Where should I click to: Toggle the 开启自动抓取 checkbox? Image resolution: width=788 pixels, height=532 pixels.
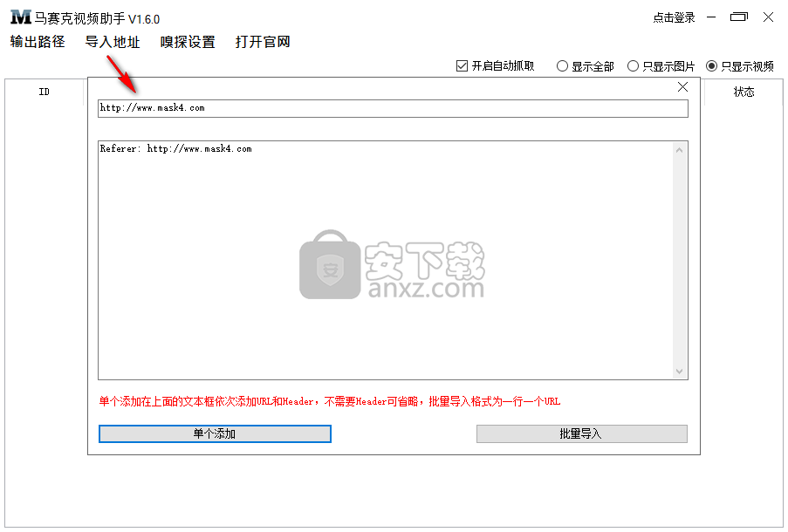click(x=463, y=66)
